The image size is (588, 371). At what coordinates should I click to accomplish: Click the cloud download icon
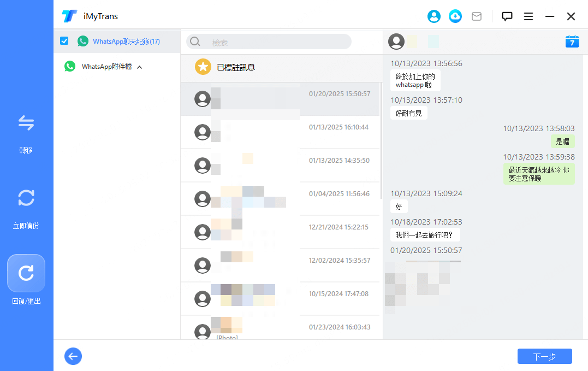[455, 16]
